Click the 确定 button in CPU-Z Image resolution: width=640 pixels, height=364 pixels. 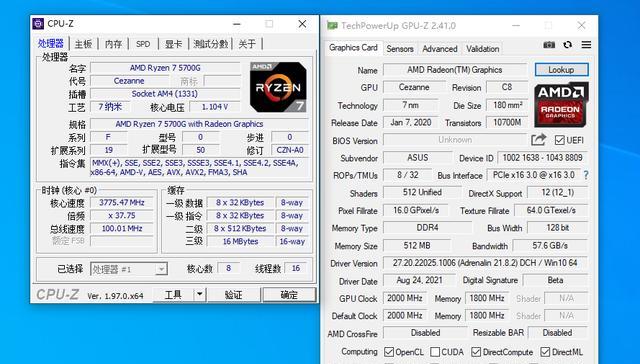point(289,294)
